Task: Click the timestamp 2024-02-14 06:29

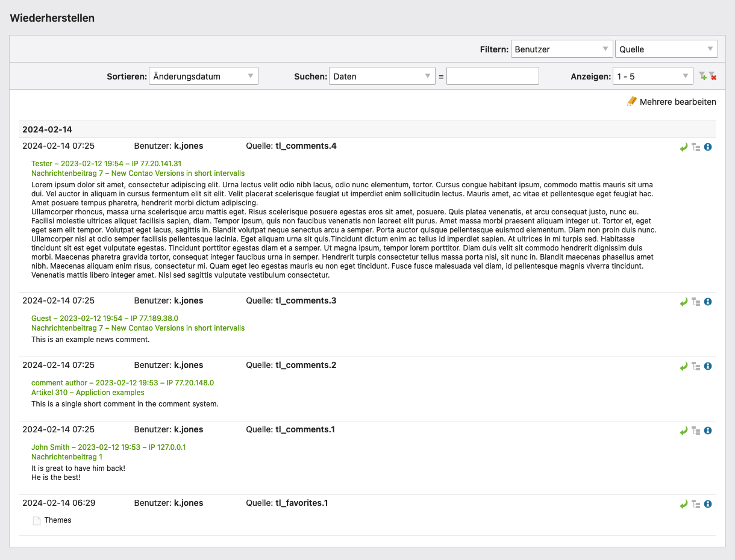Action: pyautogui.click(x=58, y=503)
